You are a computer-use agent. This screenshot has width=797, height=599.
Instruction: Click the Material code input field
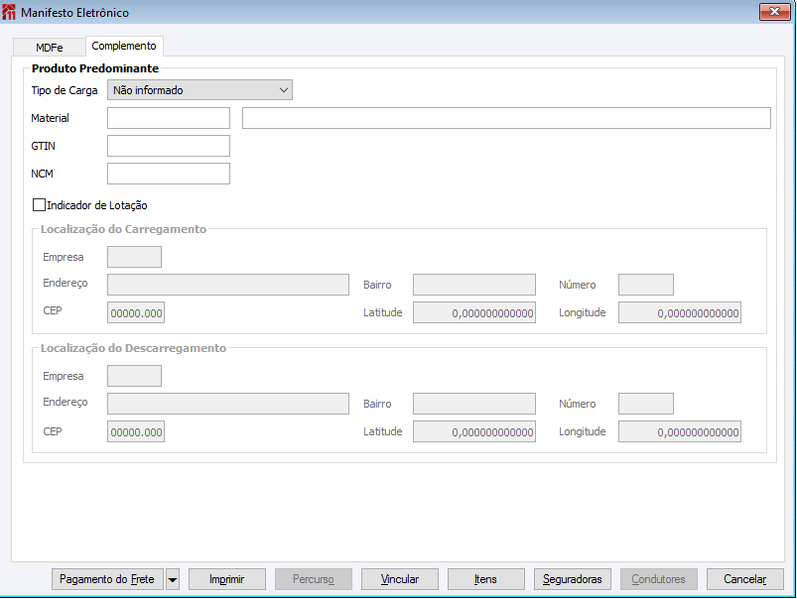[168, 118]
